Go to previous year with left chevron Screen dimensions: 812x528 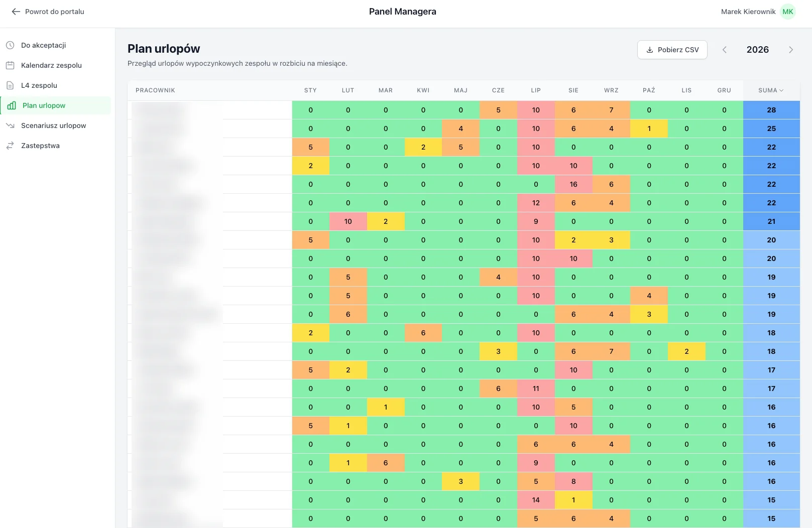(725, 50)
